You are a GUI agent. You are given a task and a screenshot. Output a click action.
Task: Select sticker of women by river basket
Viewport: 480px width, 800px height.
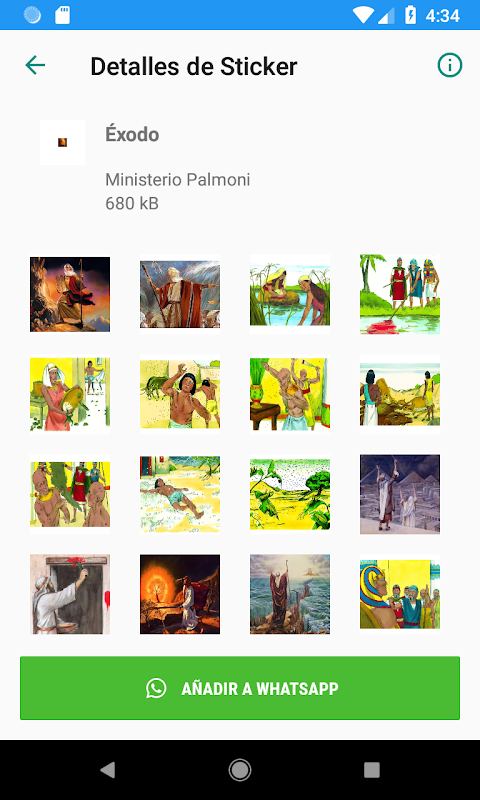point(290,294)
